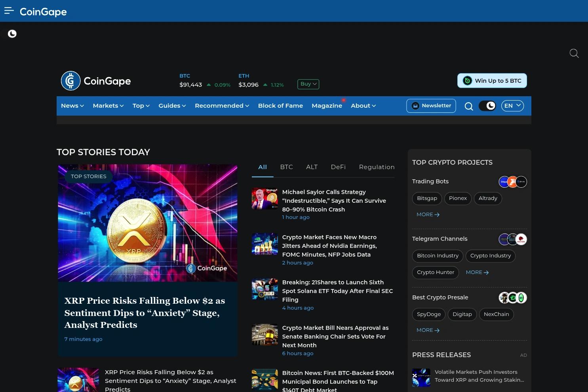Subscribe via the Newsletter button

(x=431, y=106)
